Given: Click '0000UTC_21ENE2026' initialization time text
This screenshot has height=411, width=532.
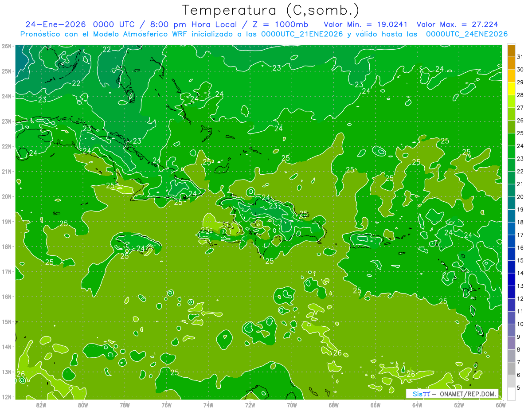Looking at the screenshot, I should click(302, 34).
